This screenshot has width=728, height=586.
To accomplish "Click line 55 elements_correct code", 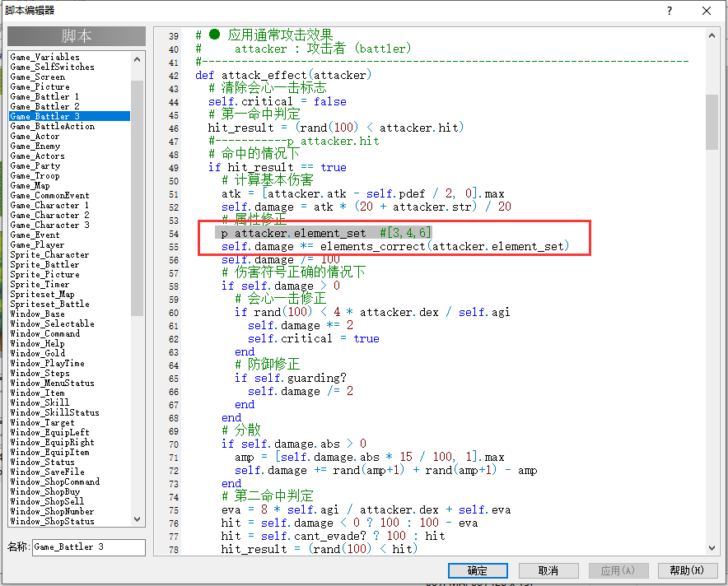I will pos(395,246).
